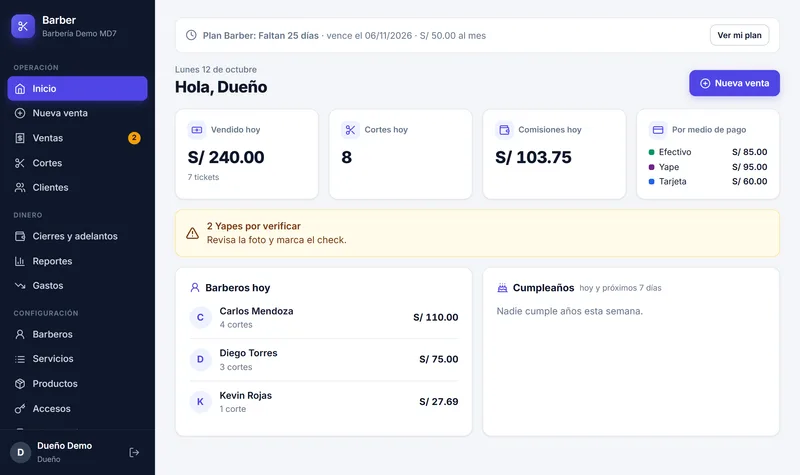The height and width of the screenshot is (475, 800).
Task: Click the logout icon beside Dueño Demo
Action: pos(134,453)
